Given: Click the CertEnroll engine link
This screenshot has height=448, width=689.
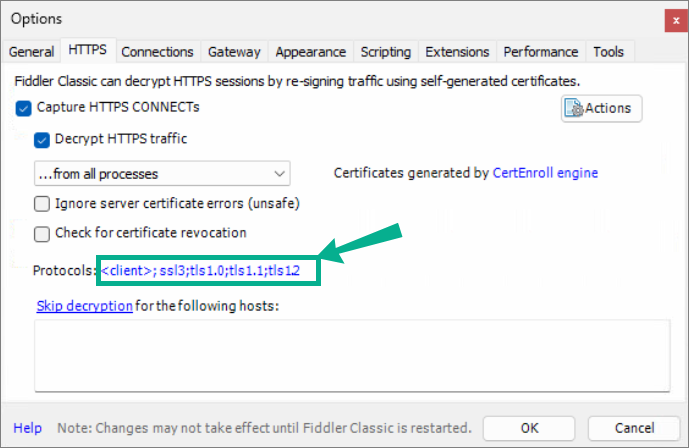Looking at the screenshot, I should (545, 173).
